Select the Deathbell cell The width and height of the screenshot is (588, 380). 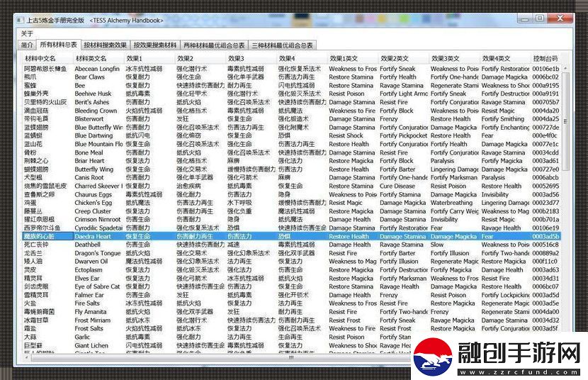tap(98, 245)
